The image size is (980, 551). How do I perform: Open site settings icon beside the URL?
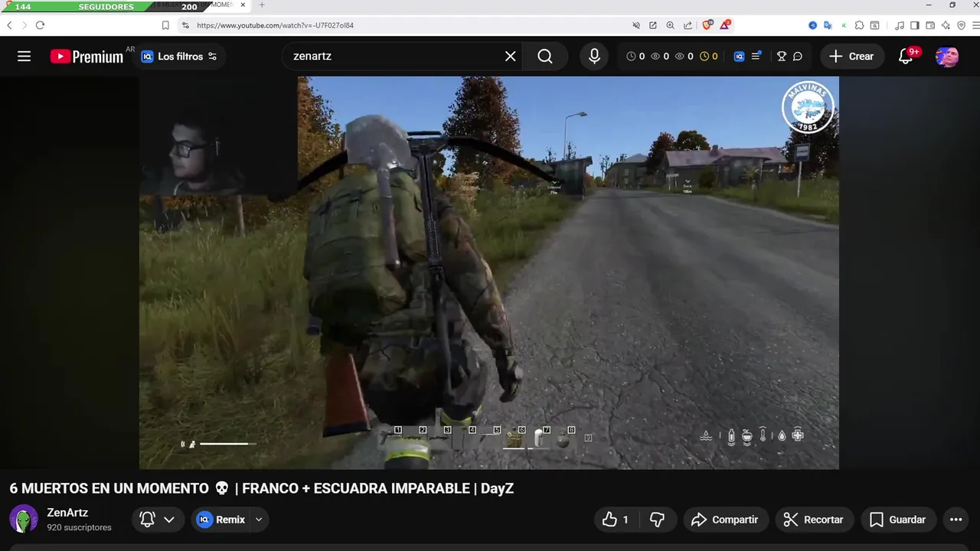[x=185, y=25]
